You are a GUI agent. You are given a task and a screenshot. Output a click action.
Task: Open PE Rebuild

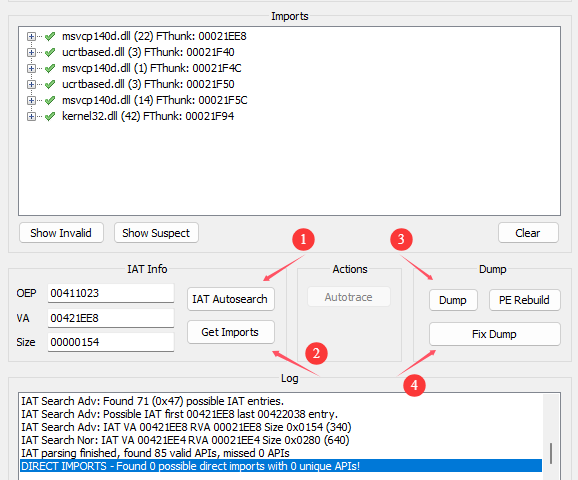[525, 300]
